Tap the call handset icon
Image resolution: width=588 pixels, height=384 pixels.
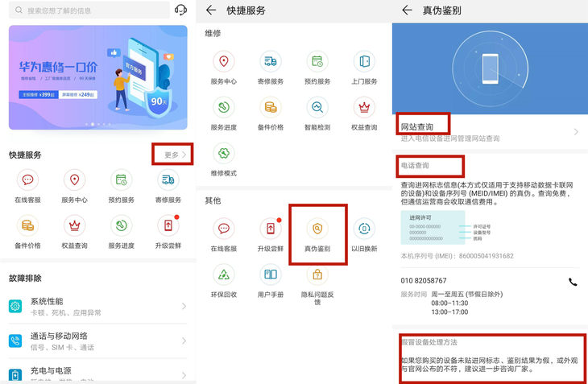pos(573,282)
